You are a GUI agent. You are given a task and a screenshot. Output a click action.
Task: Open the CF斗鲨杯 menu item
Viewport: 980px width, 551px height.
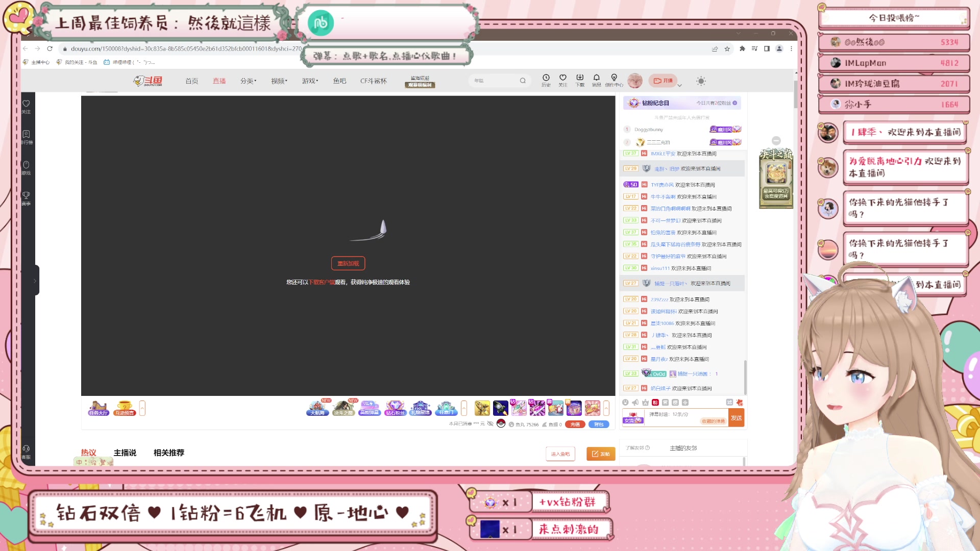tap(374, 81)
